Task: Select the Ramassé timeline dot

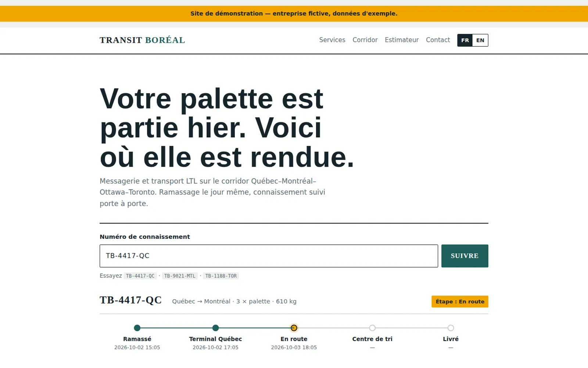Action: pyautogui.click(x=137, y=328)
